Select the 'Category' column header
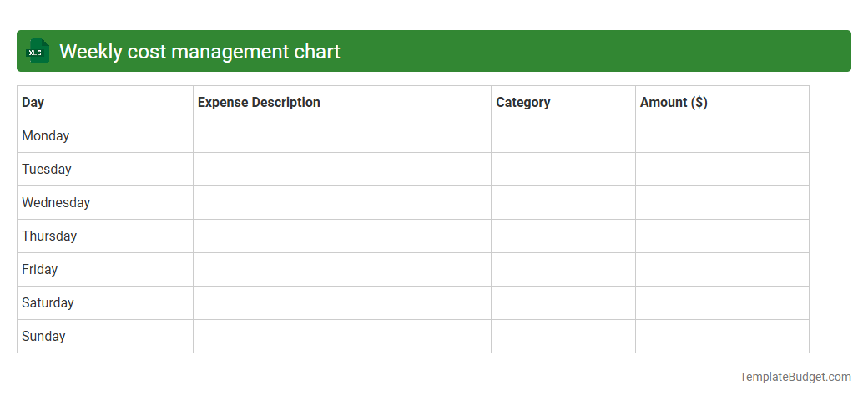The height and width of the screenshot is (401, 868). [x=563, y=103]
